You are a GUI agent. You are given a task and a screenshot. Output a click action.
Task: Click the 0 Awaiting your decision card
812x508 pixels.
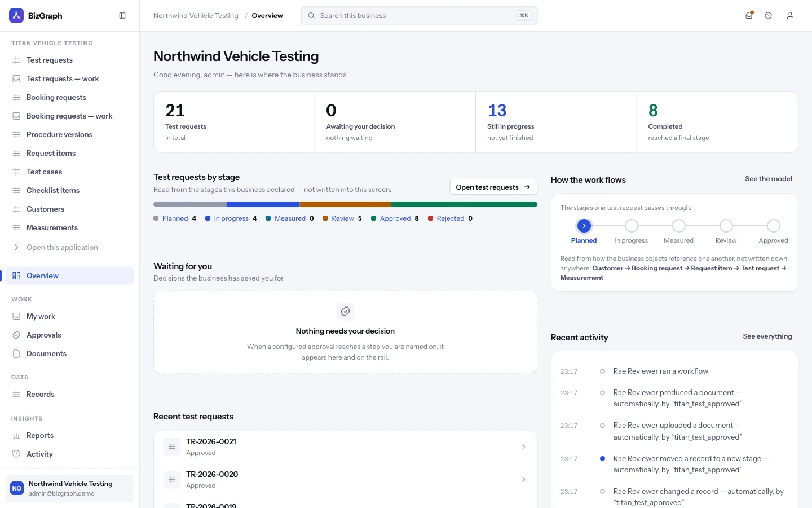(395, 122)
